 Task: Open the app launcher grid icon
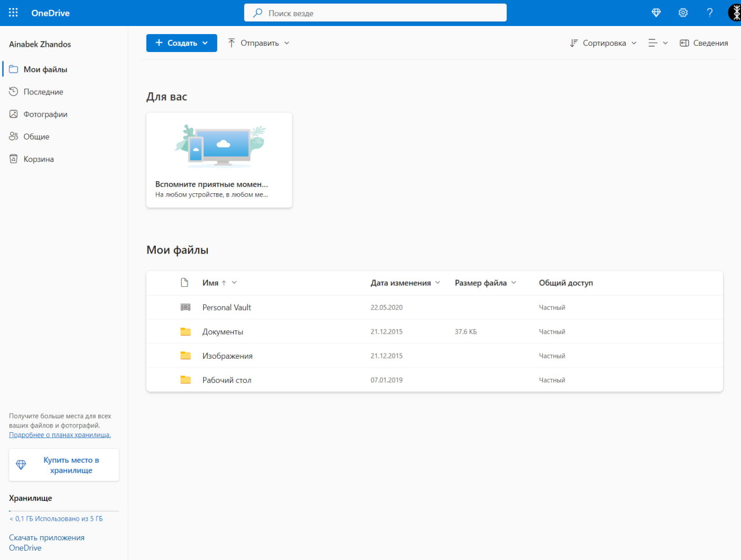pyautogui.click(x=13, y=13)
